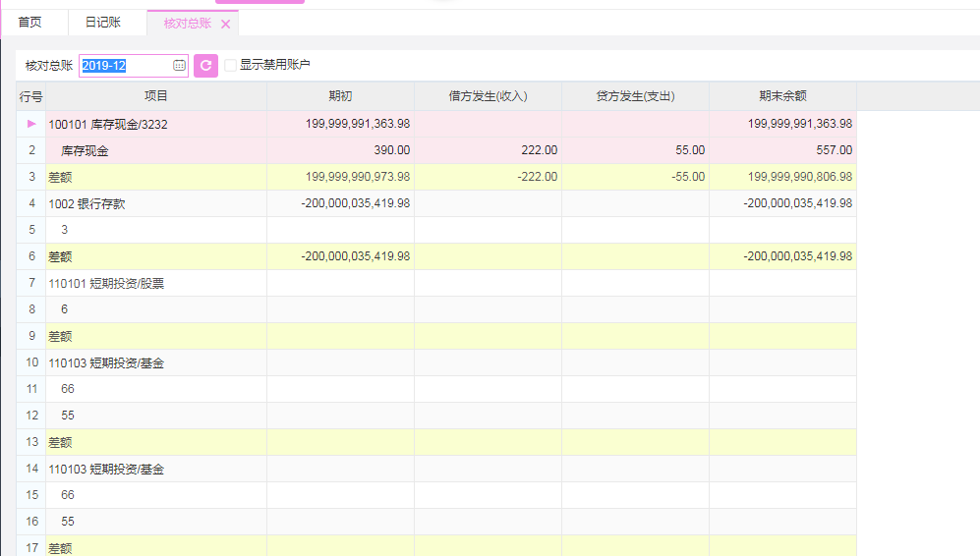Click the 借方发生(收入) column header
Image resolution: width=980 pixels, height=556 pixels.
click(x=489, y=96)
